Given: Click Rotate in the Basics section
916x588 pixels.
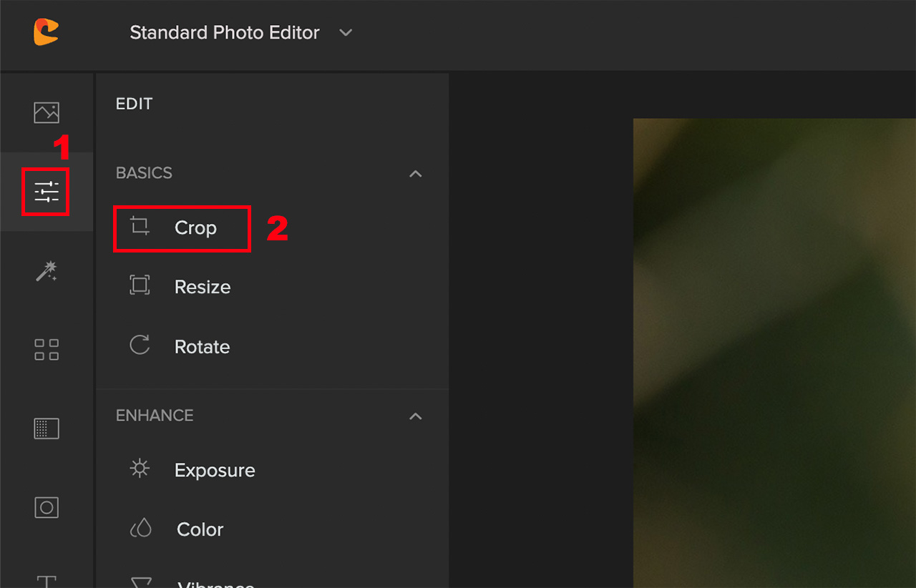Looking at the screenshot, I should 202,346.
